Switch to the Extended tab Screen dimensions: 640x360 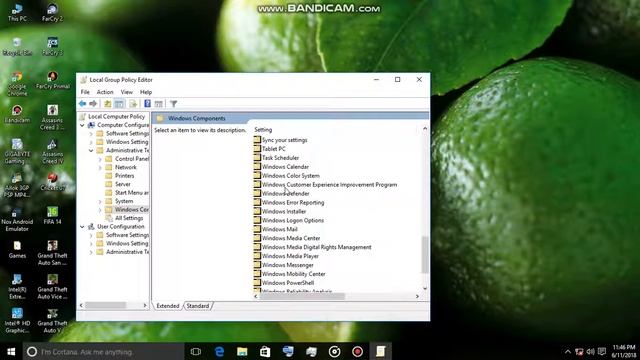tap(168, 306)
